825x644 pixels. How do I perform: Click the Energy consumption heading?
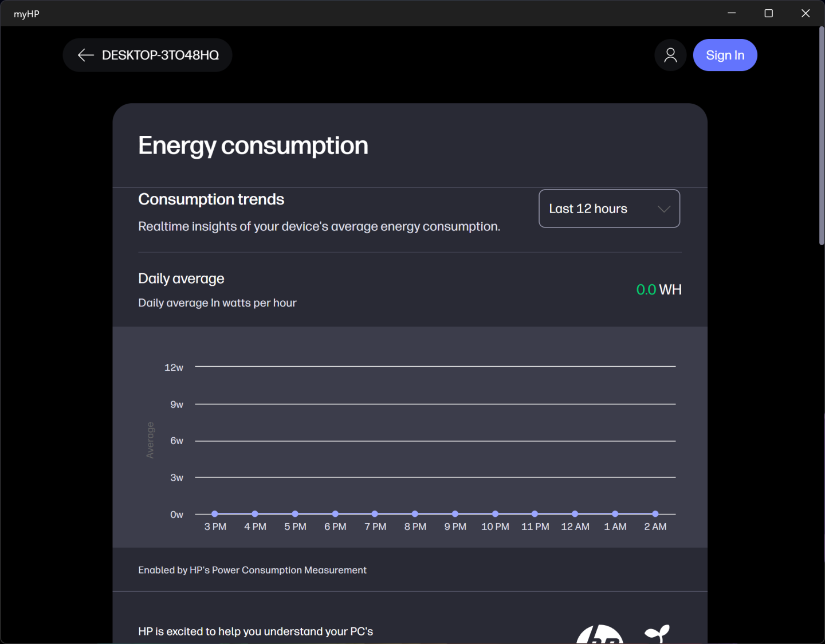pyautogui.click(x=253, y=146)
